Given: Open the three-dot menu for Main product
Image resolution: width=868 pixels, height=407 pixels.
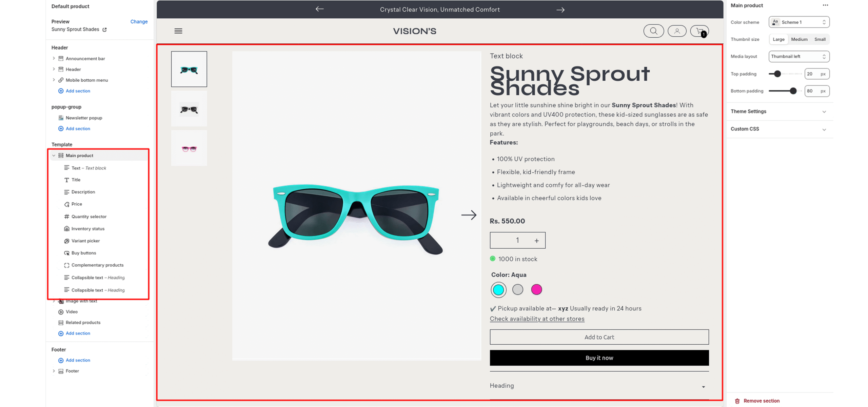Looking at the screenshot, I should click(x=825, y=5).
